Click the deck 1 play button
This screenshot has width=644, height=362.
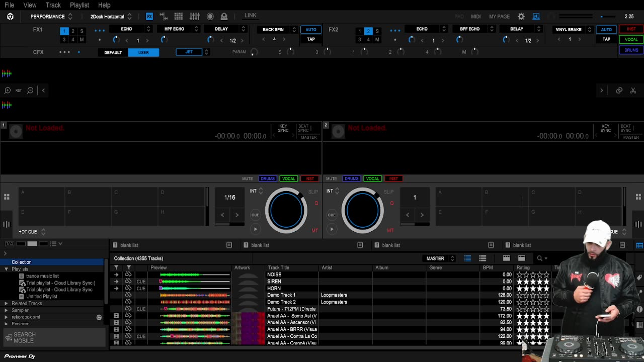[255, 229]
